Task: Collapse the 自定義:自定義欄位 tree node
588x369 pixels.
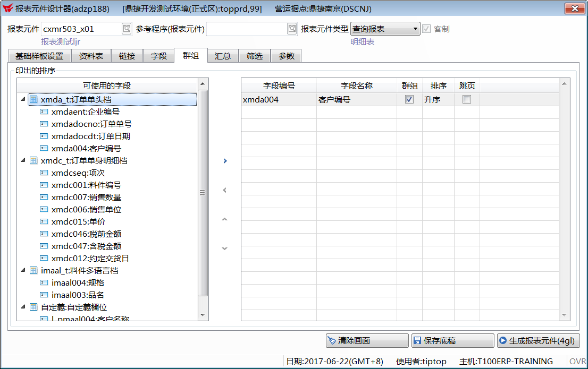Action: (x=23, y=307)
